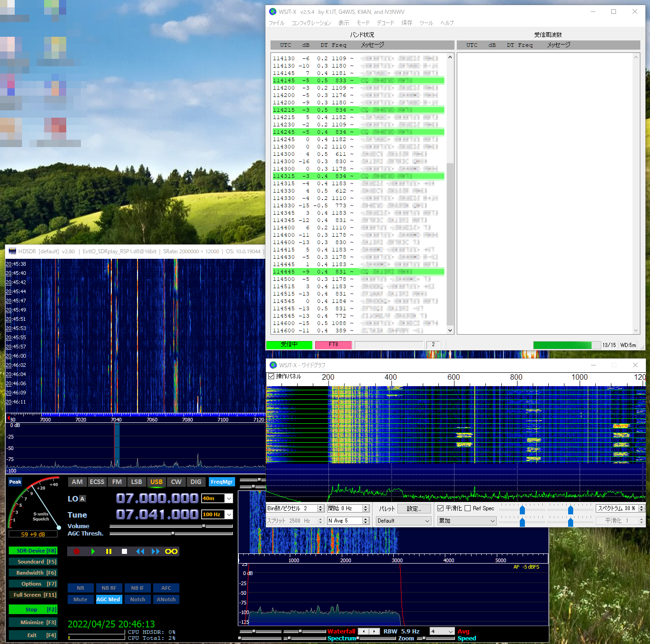Toggle the NB RF noise blanker

click(x=109, y=588)
